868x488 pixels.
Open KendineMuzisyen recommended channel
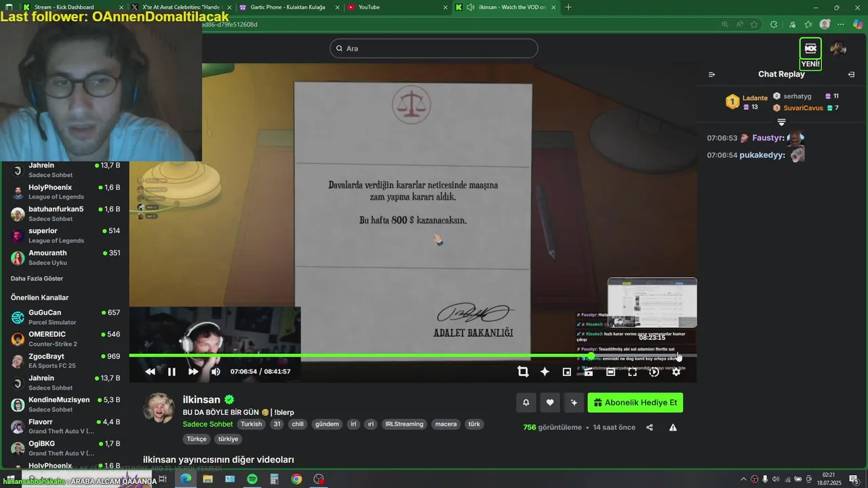(x=65, y=405)
